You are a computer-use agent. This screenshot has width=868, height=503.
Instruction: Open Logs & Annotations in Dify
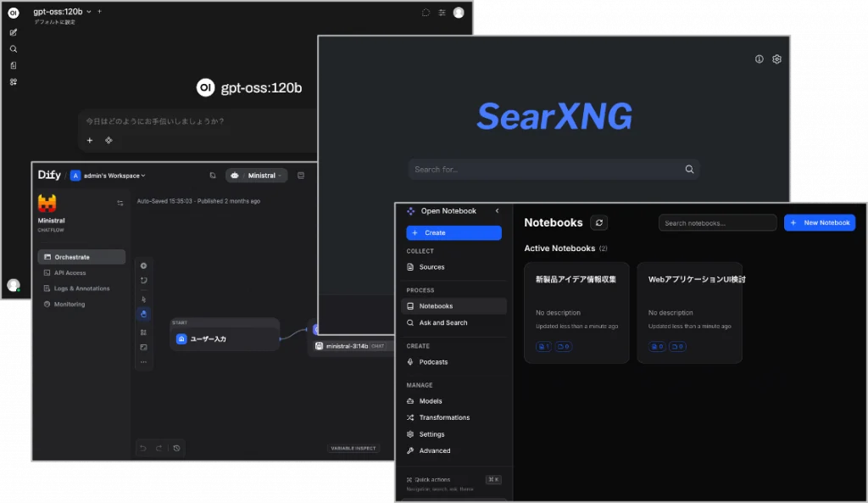tap(81, 288)
